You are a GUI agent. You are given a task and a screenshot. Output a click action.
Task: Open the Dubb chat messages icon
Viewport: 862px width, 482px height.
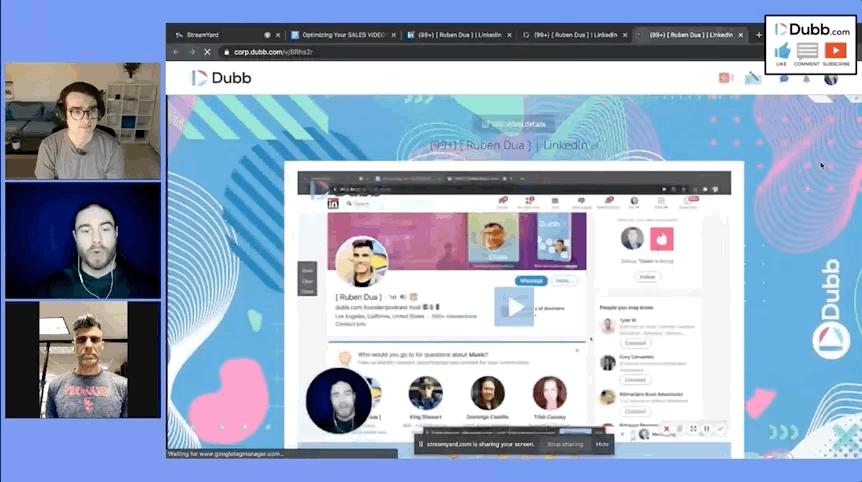pyautogui.click(x=784, y=79)
